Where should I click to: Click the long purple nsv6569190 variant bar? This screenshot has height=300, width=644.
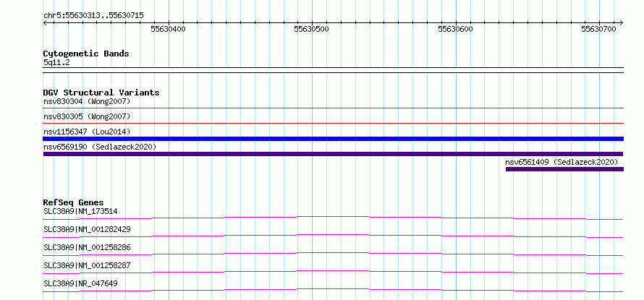click(334, 154)
